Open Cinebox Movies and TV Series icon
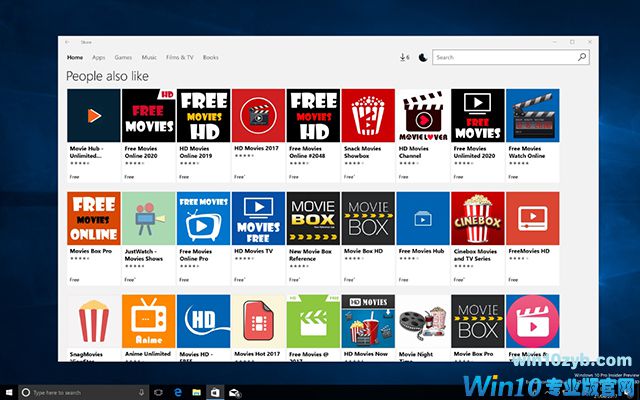 [x=478, y=218]
